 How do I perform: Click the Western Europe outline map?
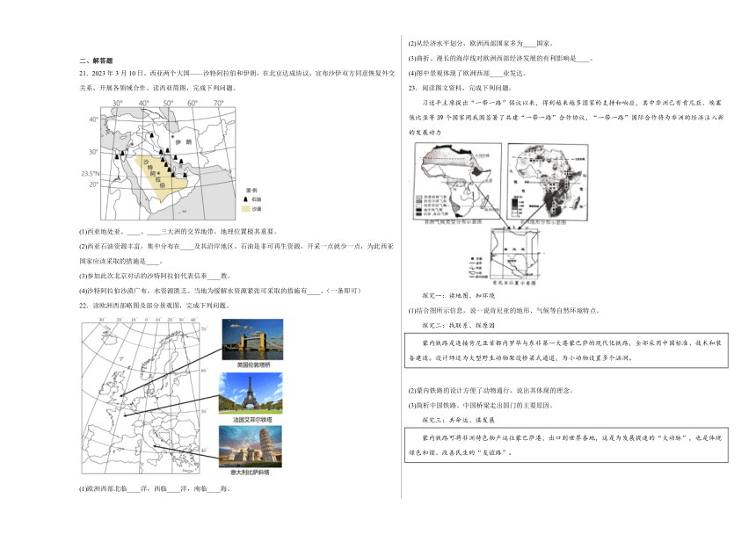point(141,398)
